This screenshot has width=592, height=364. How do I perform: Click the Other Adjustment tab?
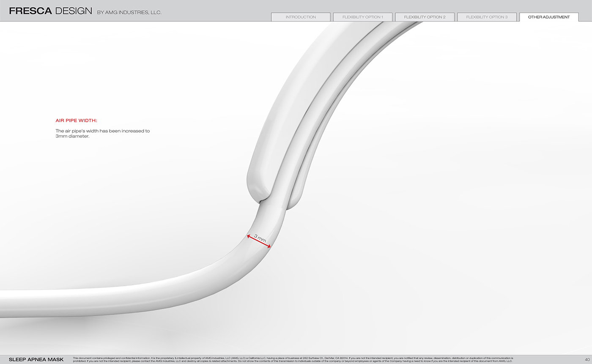coord(549,17)
